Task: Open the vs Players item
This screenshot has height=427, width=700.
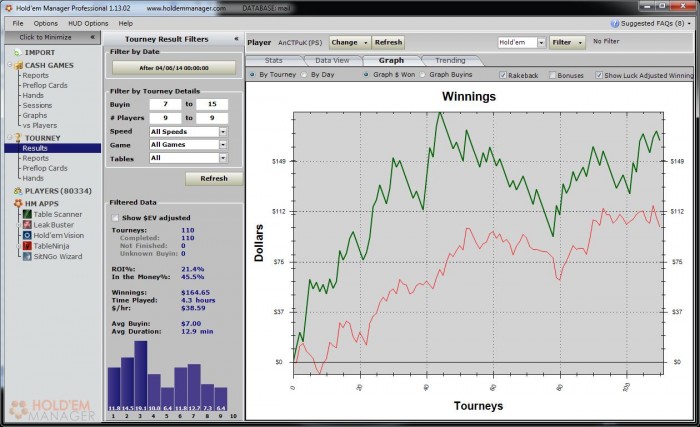Action: tap(40, 126)
